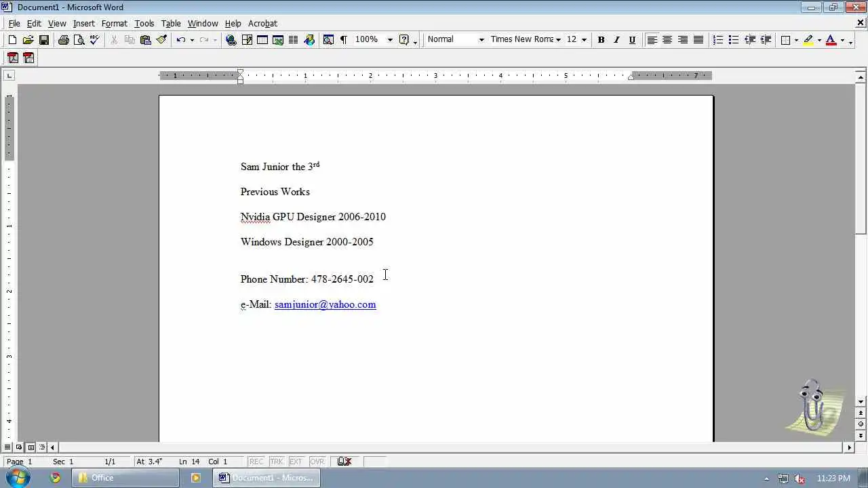Open the Times New Roman font dropdown
The height and width of the screenshot is (488, 868).
pyautogui.click(x=558, y=40)
